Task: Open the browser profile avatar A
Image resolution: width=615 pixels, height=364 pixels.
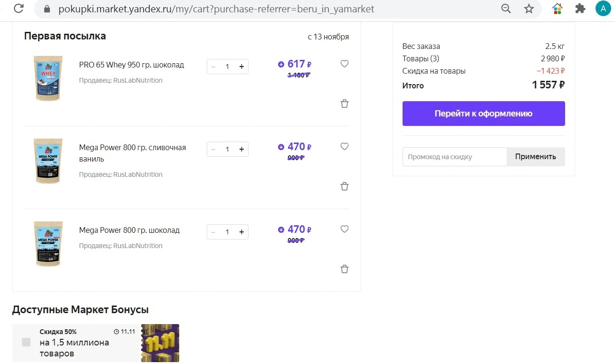Action: click(x=603, y=9)
